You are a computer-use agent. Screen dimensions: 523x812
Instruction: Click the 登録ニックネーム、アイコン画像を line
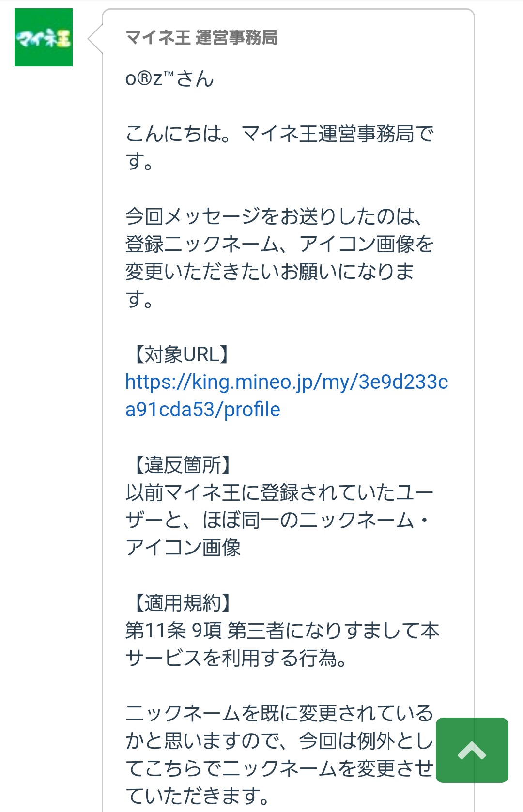(x=279, y=244)
